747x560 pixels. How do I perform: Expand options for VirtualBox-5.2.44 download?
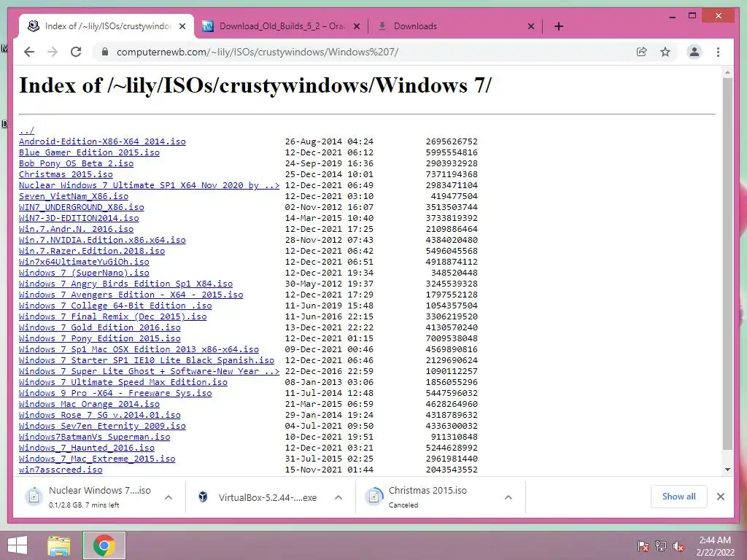(x=338, y=497)
